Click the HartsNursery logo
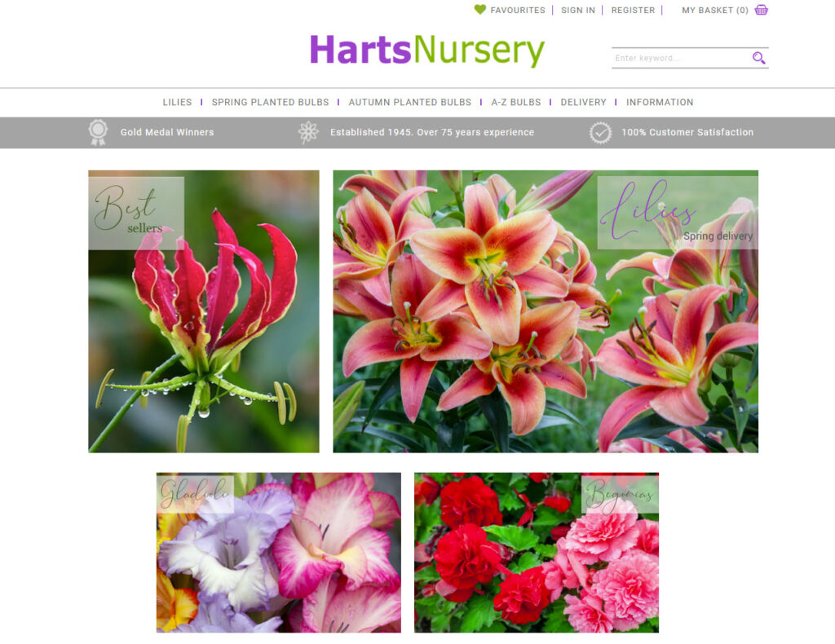835x644 pixels. [427, 51]
